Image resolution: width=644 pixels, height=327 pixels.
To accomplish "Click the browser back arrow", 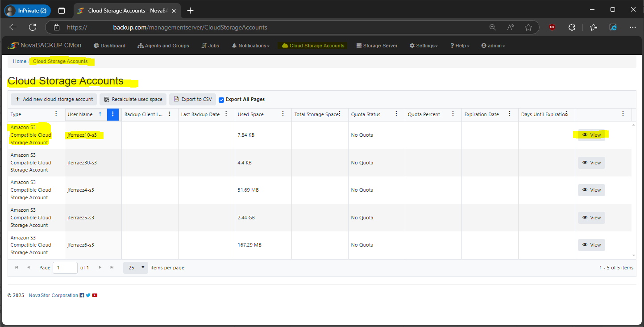I will [13, 27].
